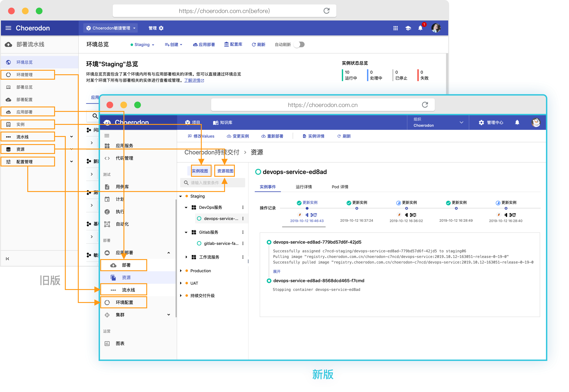Select Pod 详情 tab
This screenshot has width=569, height=392.
340,187
